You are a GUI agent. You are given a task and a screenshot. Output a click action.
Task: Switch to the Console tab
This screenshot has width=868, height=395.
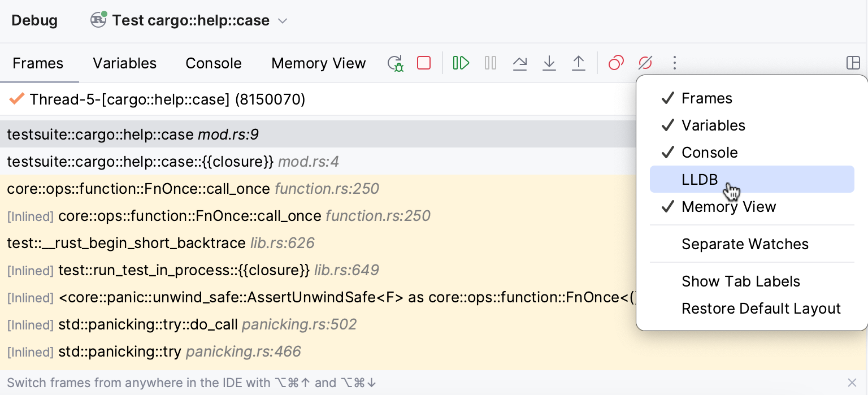point(214,63)
